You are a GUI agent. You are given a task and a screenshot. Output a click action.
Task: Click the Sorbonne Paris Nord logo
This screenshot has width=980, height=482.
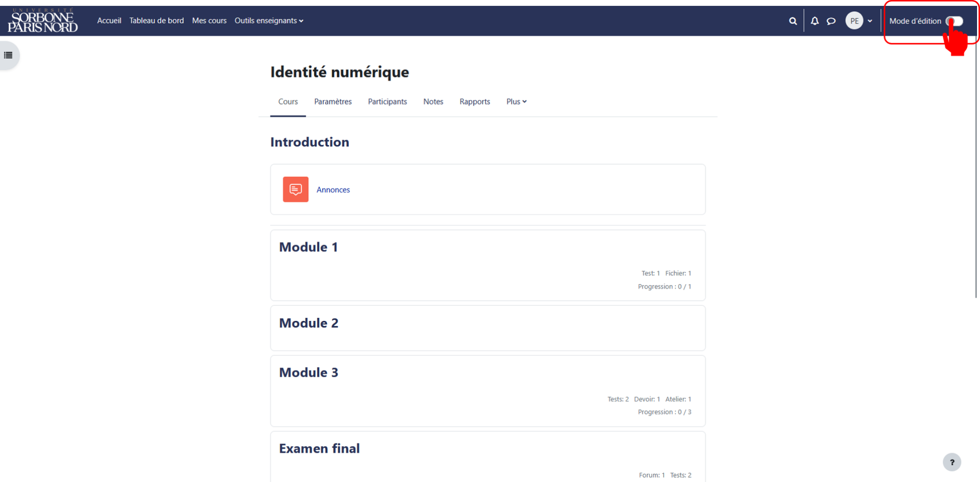pyautogui.click(x=43, y=21)
